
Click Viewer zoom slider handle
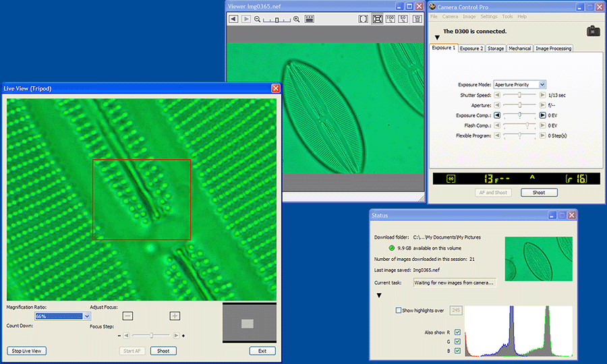(277, 20)
